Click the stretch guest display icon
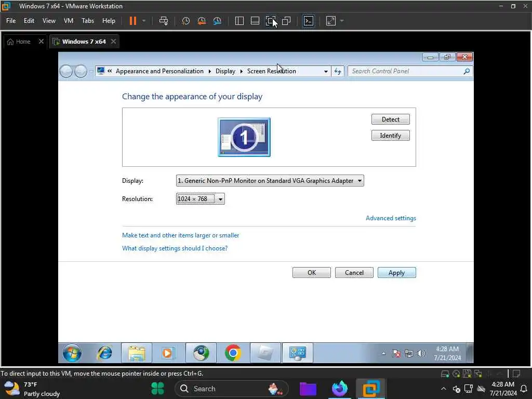Image resolution: width=532 pixels, height=399 pixels. pyautogui.click(x=331, y=21)
